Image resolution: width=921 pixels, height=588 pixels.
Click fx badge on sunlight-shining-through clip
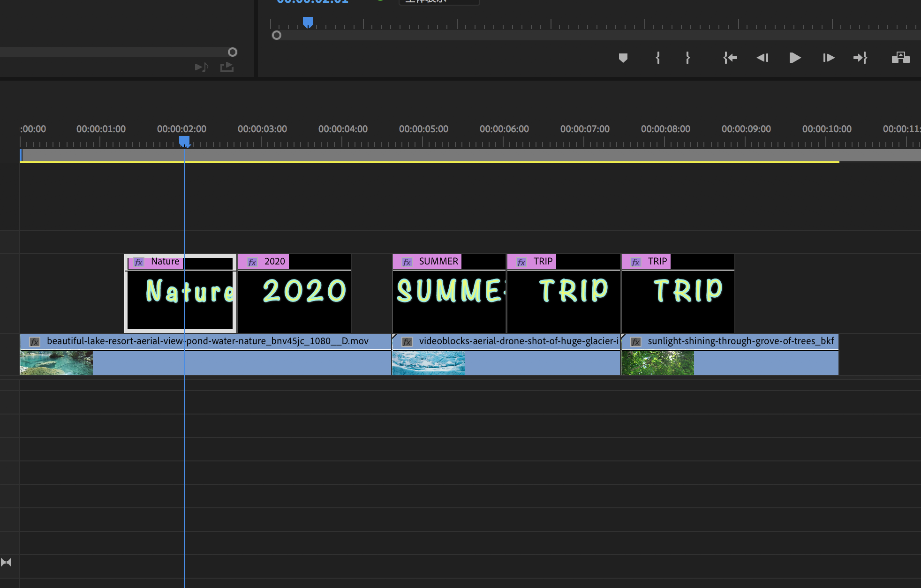coord(636,342)
